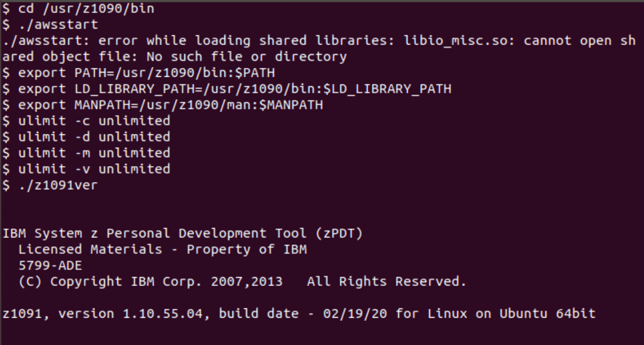
Task: Click the "ulimit -c unlimited" line
Action: 94,121
